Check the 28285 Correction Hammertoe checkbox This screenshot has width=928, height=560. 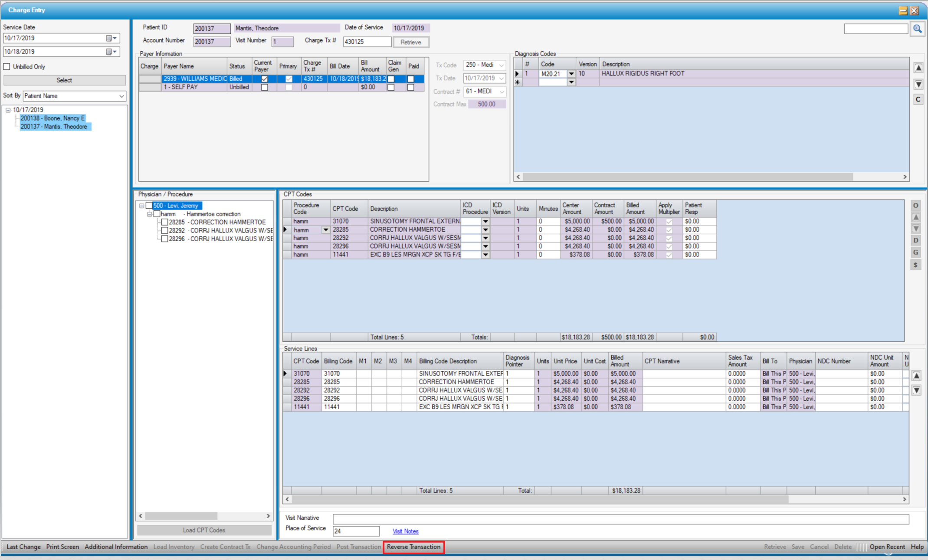click(x=164, y=222)
